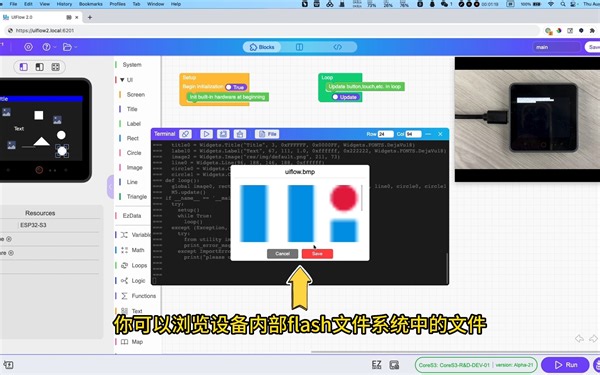
Task: Click the device screen icon in bottom bar
Action: coord(394,365)
